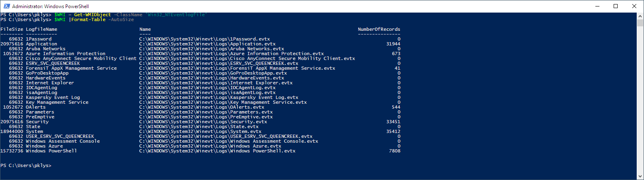Click the Security.evtx file path
The image size is (644, 180).
(203, 122)
